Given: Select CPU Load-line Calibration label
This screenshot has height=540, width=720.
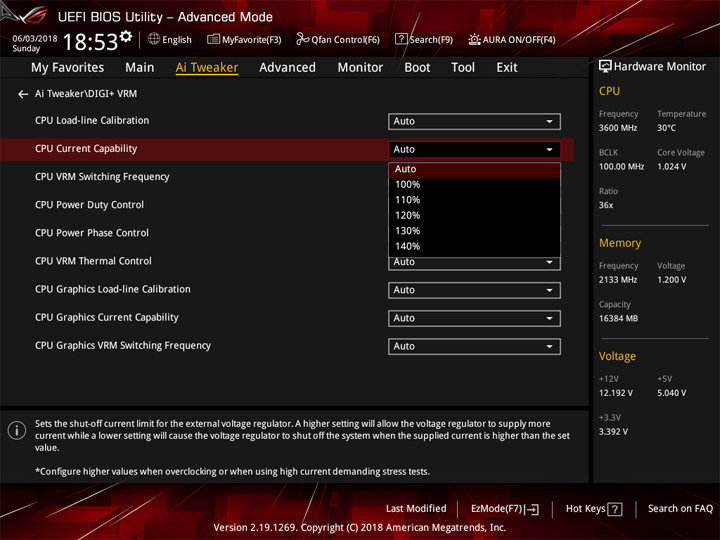Looking at the screenshot, I should coord(92,121).
